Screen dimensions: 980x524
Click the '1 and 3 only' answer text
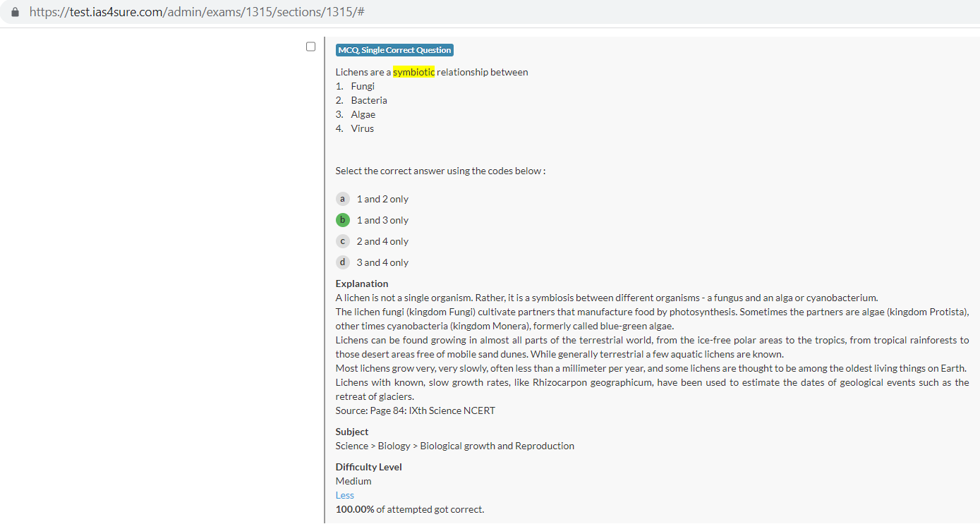pyautogui.click(x=382, y=220)
